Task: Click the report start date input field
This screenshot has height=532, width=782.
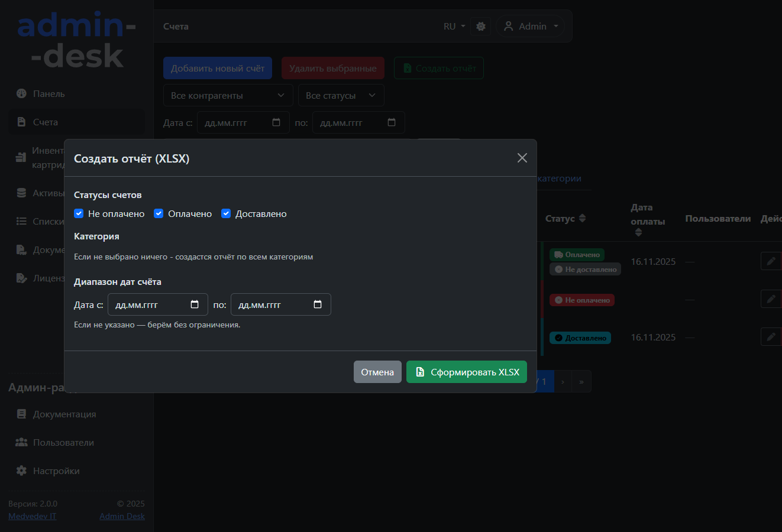Action: [148, 304]
